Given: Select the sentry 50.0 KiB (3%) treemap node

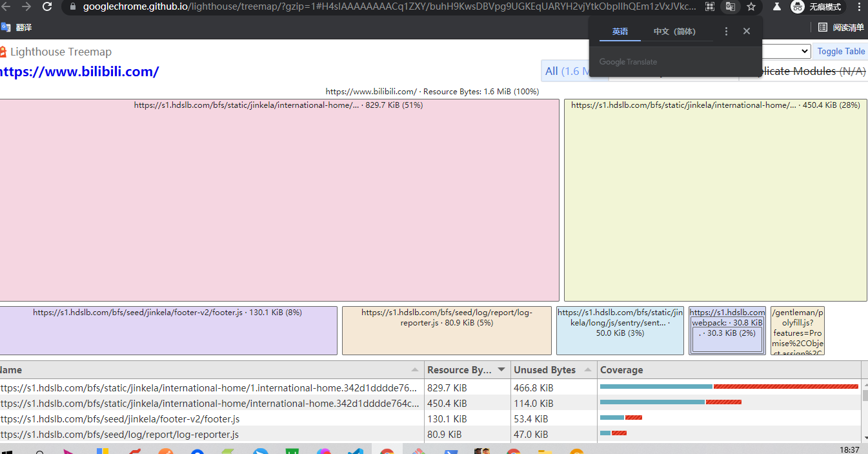Looking at the screenshot, I should 620,331.
